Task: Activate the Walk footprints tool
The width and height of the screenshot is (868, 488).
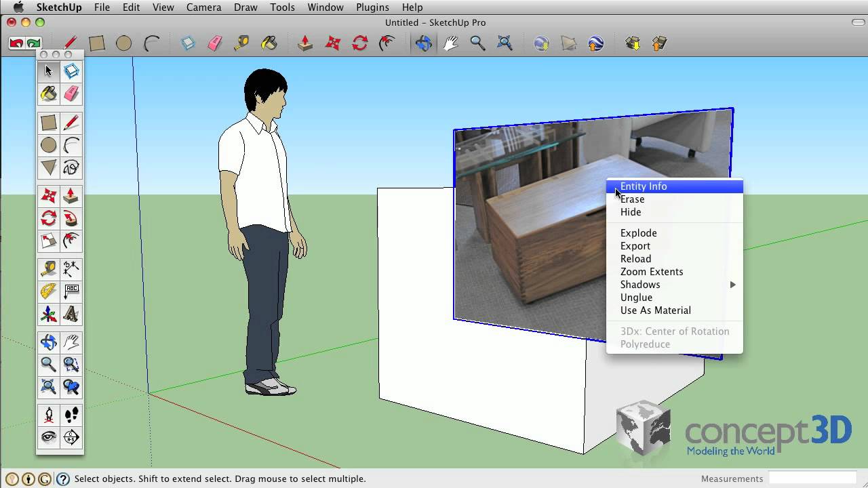Action: [71, 415]
